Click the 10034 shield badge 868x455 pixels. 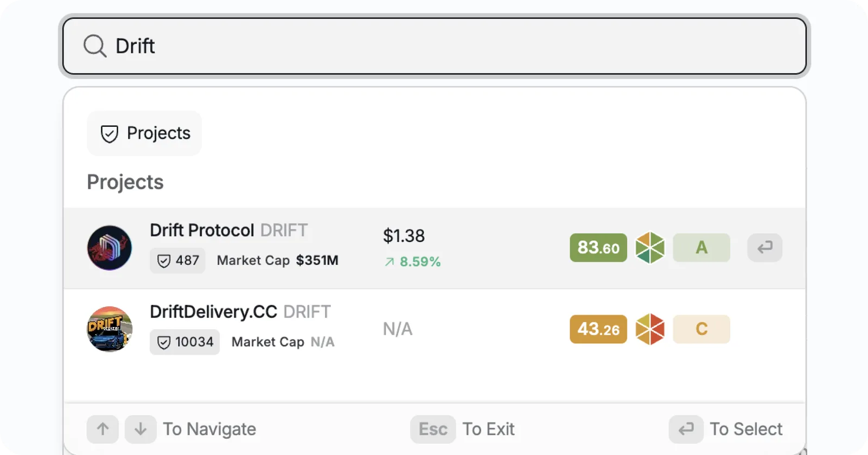[185, 342]
